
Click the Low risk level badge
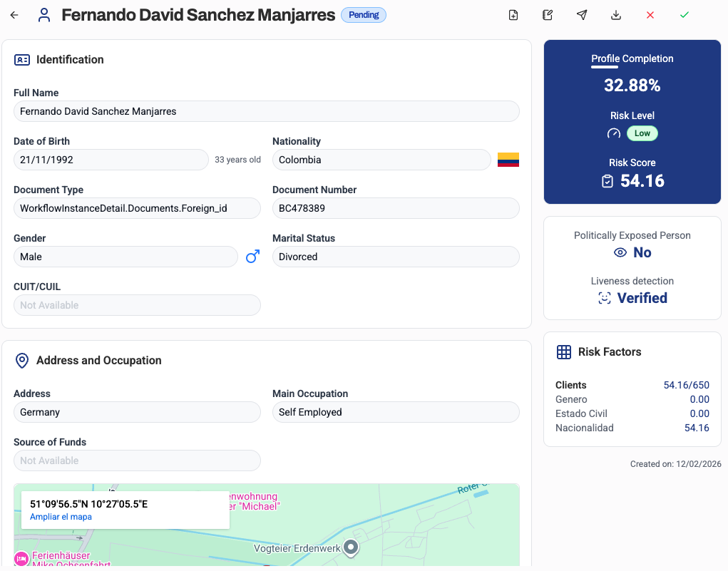[x=642, y=133]
